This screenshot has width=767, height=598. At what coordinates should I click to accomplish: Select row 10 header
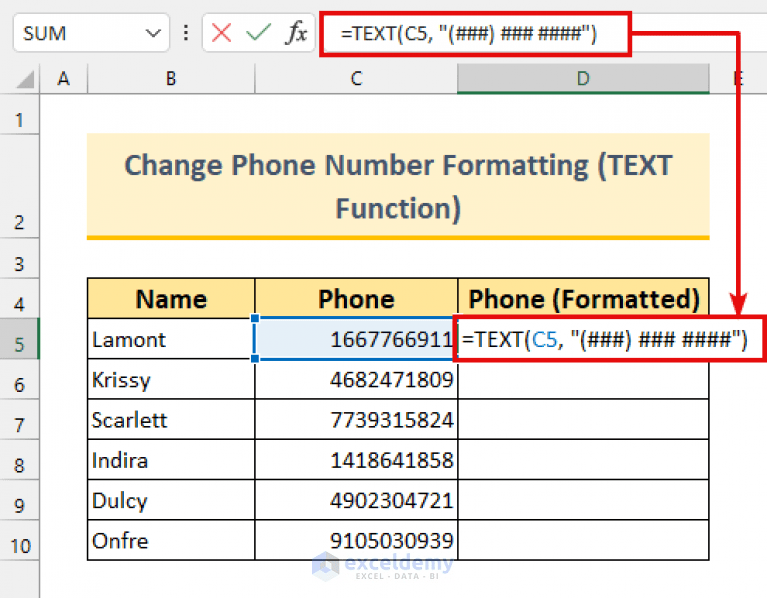click(x=20, y=540)
